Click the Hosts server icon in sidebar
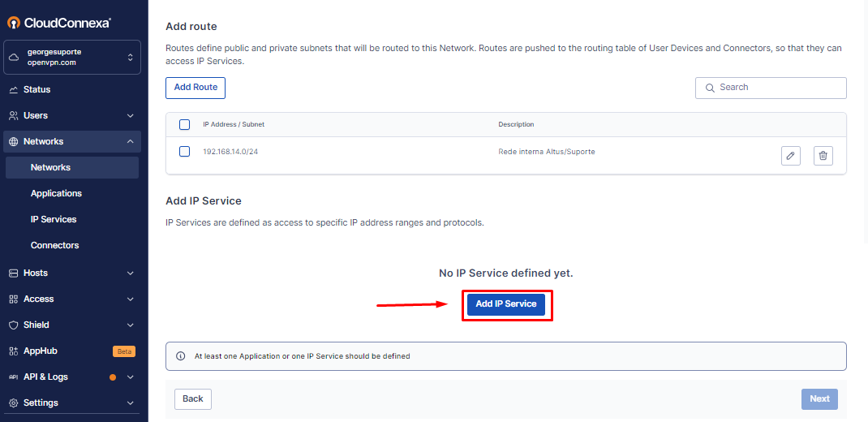 click(14, 273)
